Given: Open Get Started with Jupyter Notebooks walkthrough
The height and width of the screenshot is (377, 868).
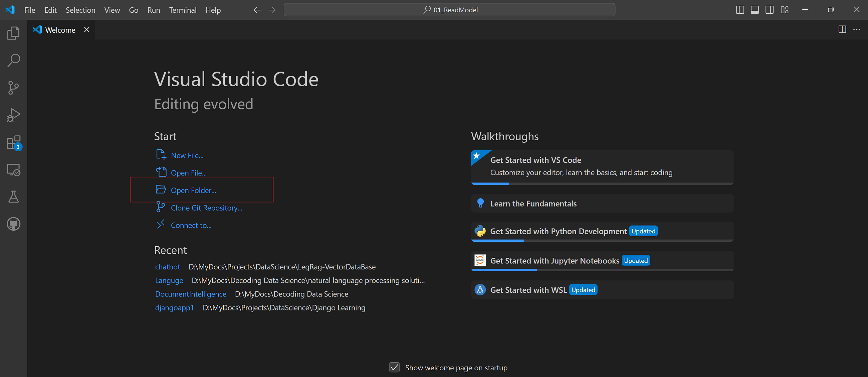Looking at the screenshot, I should click(602, 261).
